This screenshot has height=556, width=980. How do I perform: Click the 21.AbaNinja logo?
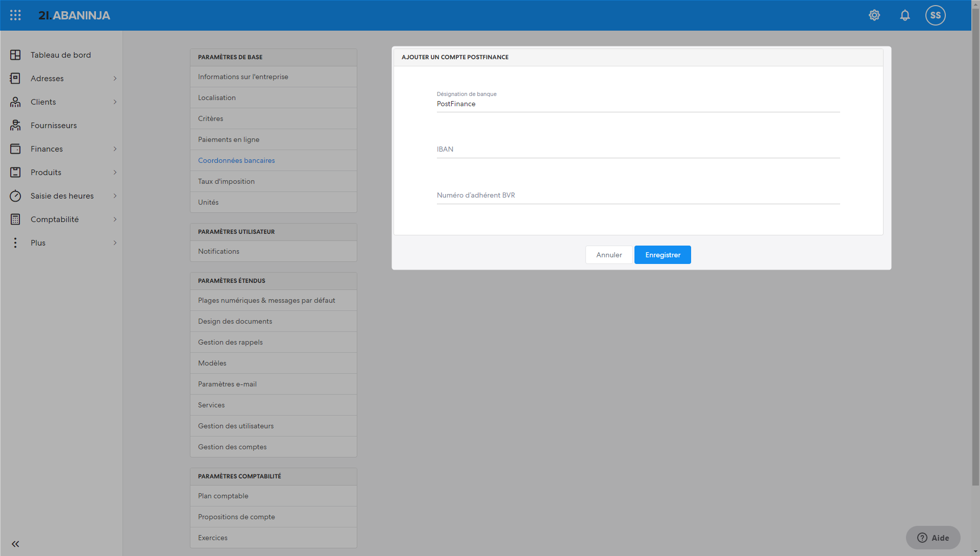click(75, 15)
